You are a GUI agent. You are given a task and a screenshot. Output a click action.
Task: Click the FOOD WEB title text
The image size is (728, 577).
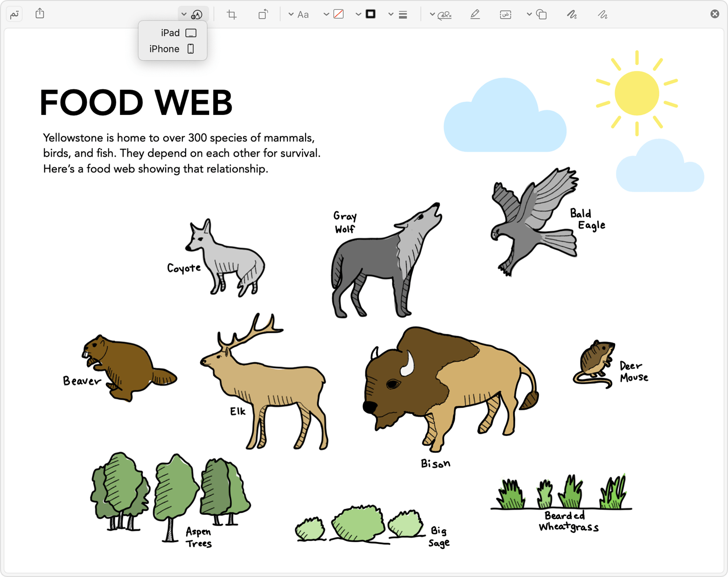pyautogui.click(x=136, y=103)
